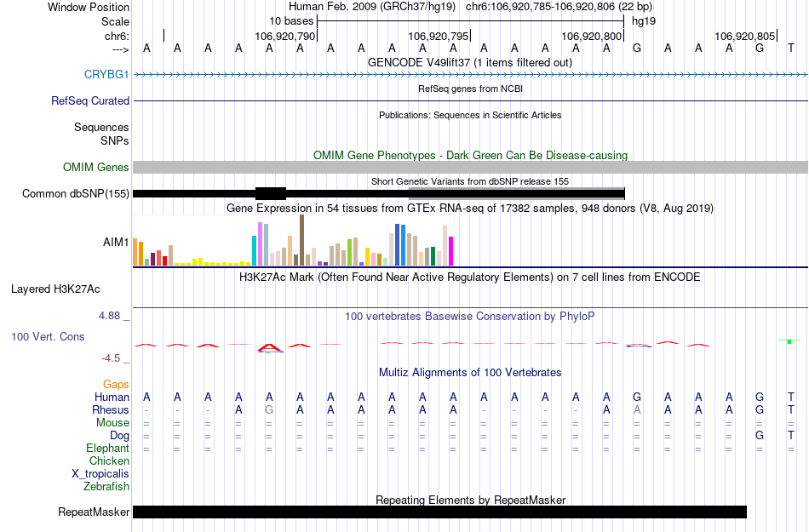Select the Mouse species label
The image size is (809, 532).
pos(112,422)
